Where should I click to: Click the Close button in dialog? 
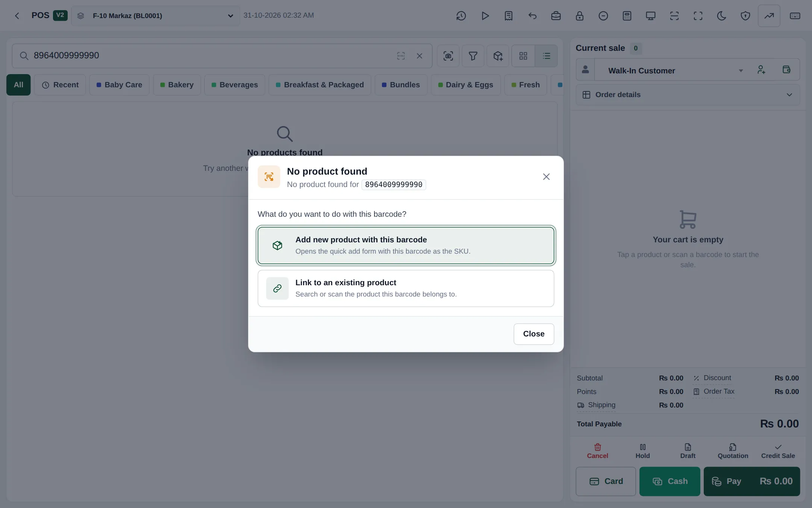click(533, 334)
